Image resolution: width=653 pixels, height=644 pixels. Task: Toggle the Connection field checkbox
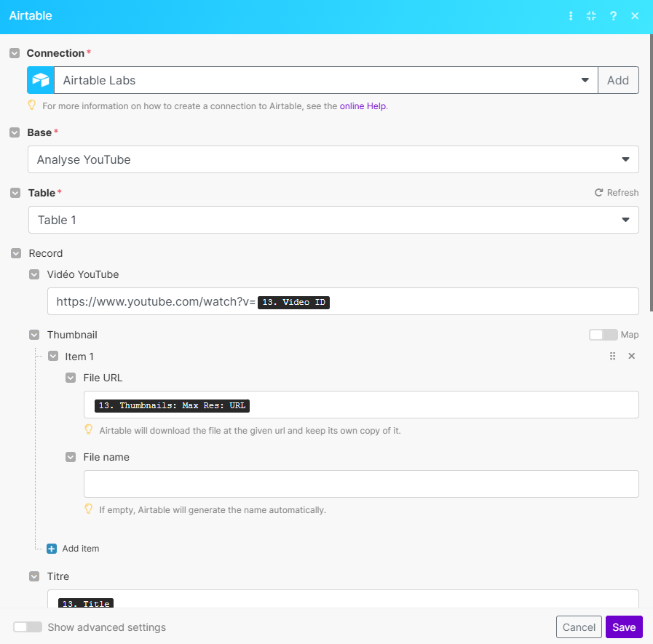tap(15, 53)
